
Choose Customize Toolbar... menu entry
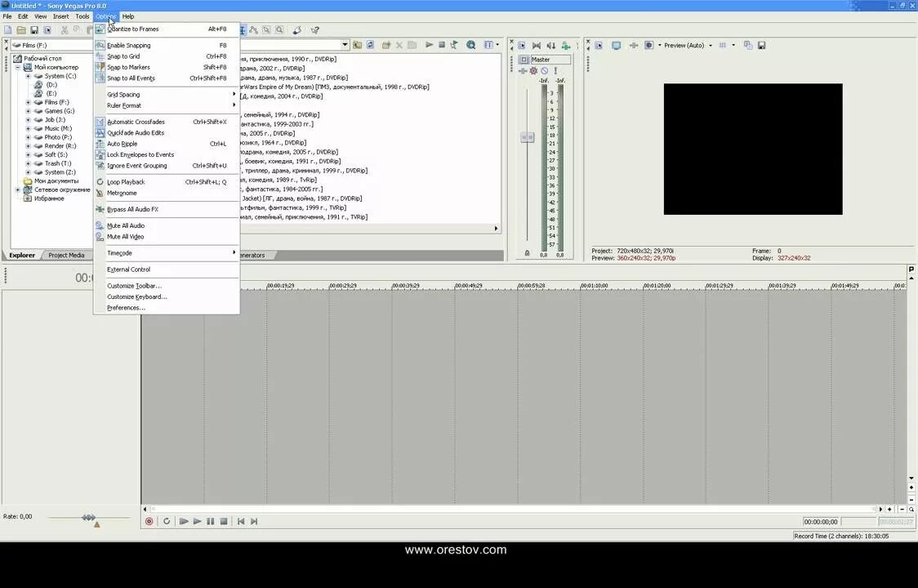(167, 286)
